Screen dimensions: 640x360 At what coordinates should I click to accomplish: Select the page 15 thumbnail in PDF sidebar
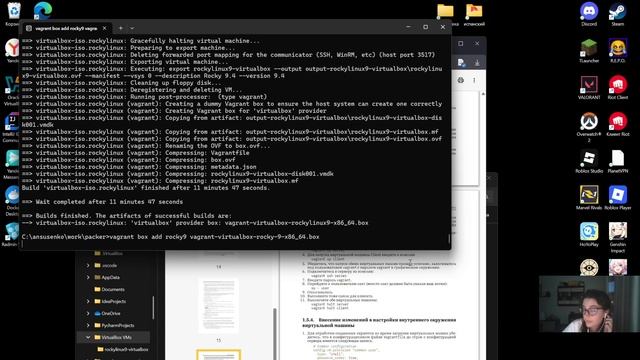(x=218, y=306)
